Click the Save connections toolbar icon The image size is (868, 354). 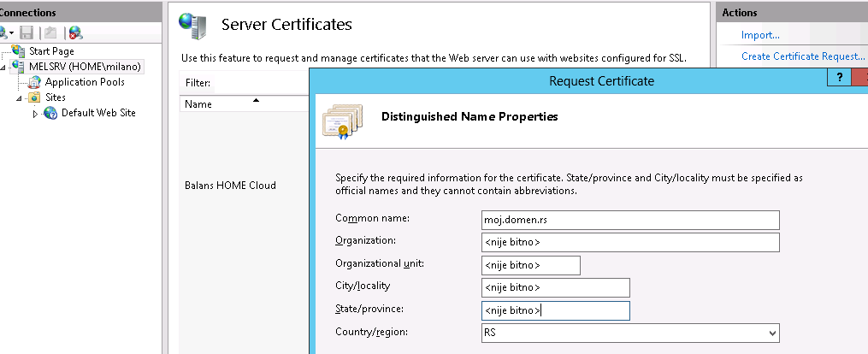27,32
